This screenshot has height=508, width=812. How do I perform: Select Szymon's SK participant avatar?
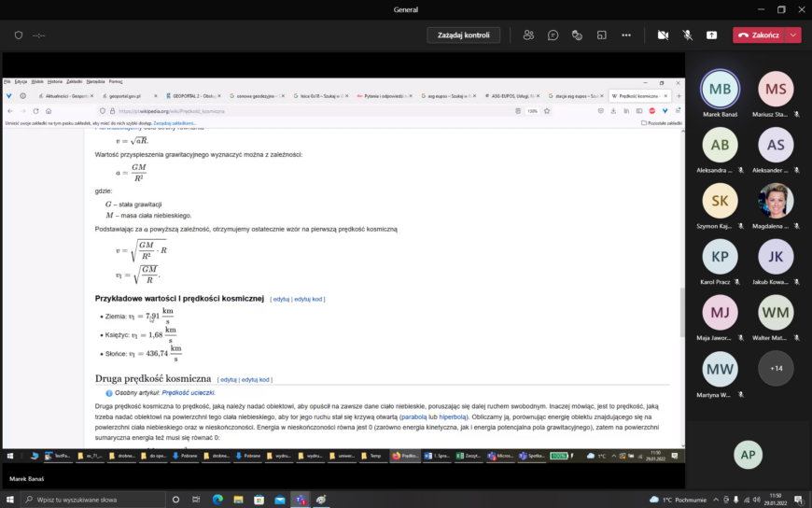[720, 201]
